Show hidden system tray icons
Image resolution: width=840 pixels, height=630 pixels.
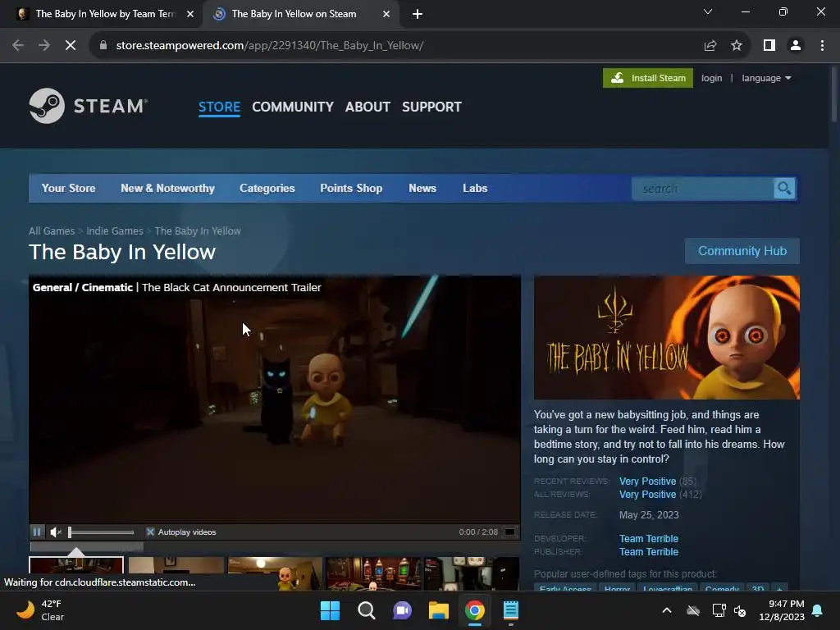667,610
